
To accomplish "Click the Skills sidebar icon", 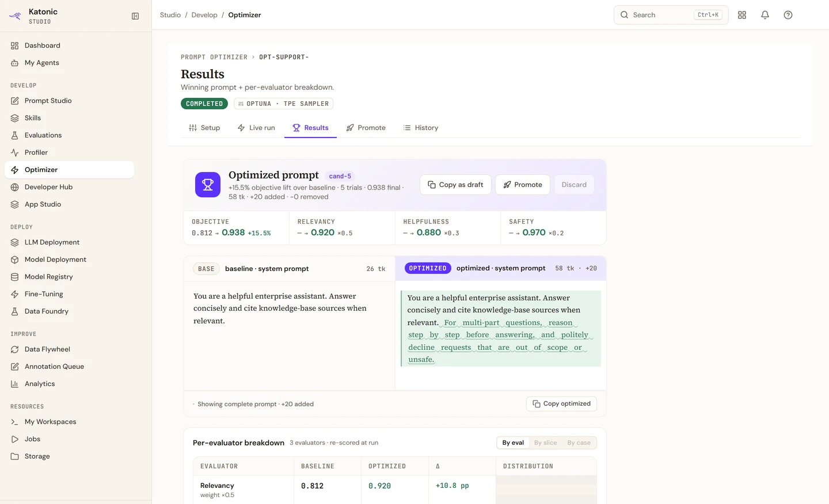I will pyautogui.click(x=15, y=118).
